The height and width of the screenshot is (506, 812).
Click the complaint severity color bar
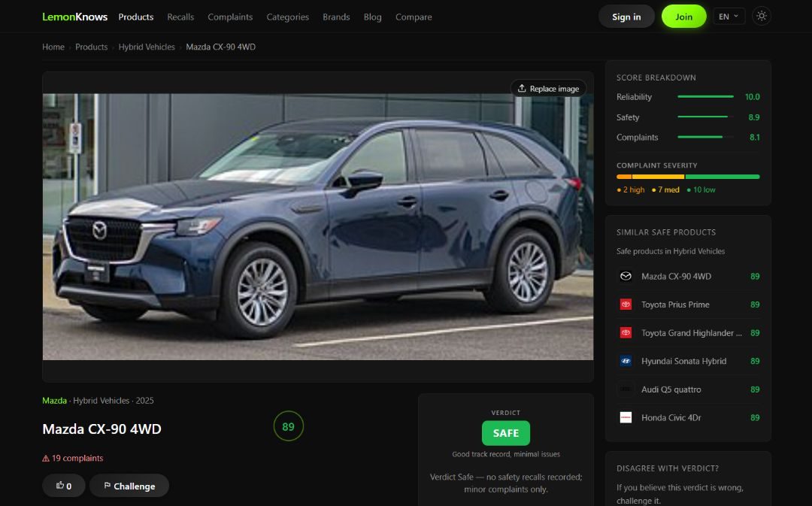point(688,177)
